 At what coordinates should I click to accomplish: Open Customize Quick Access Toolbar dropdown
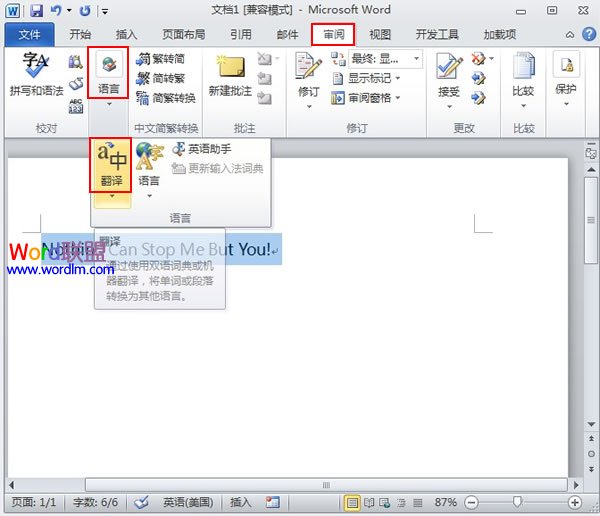105,11
